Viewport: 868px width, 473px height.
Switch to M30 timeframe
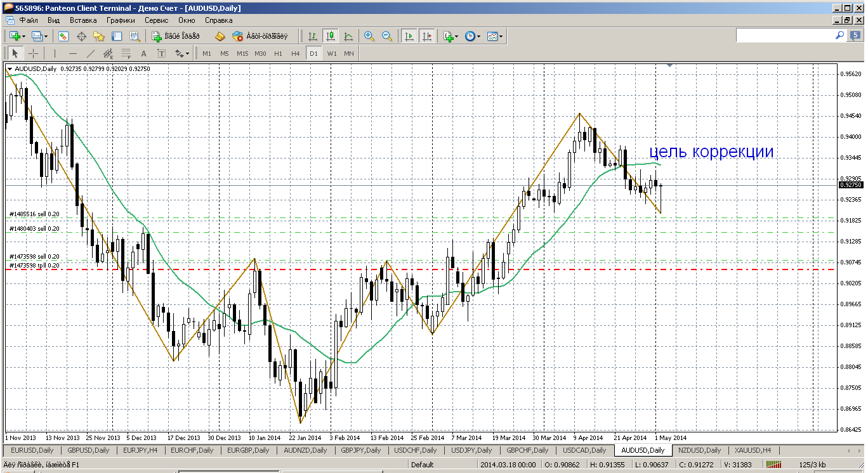point(260,53)
